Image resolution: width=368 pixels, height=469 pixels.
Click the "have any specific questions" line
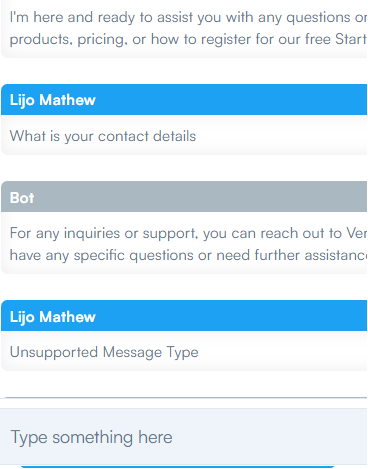189,255
